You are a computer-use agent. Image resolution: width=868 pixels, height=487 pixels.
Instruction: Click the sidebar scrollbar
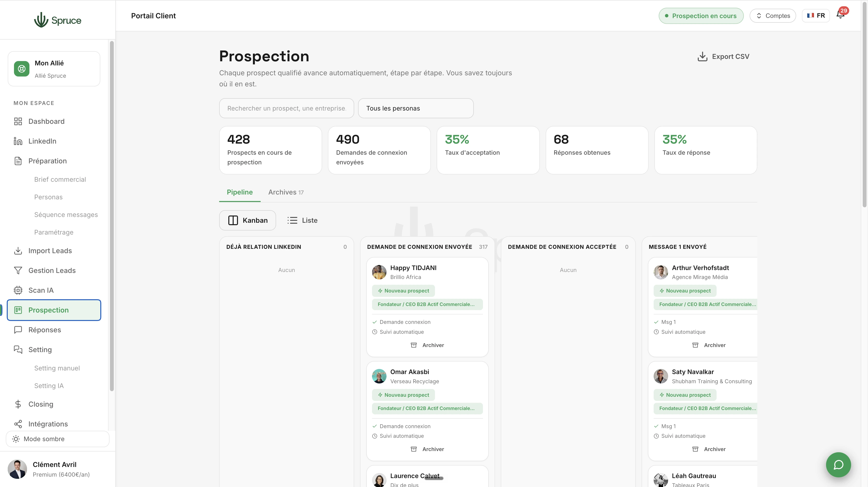(112, 216)
